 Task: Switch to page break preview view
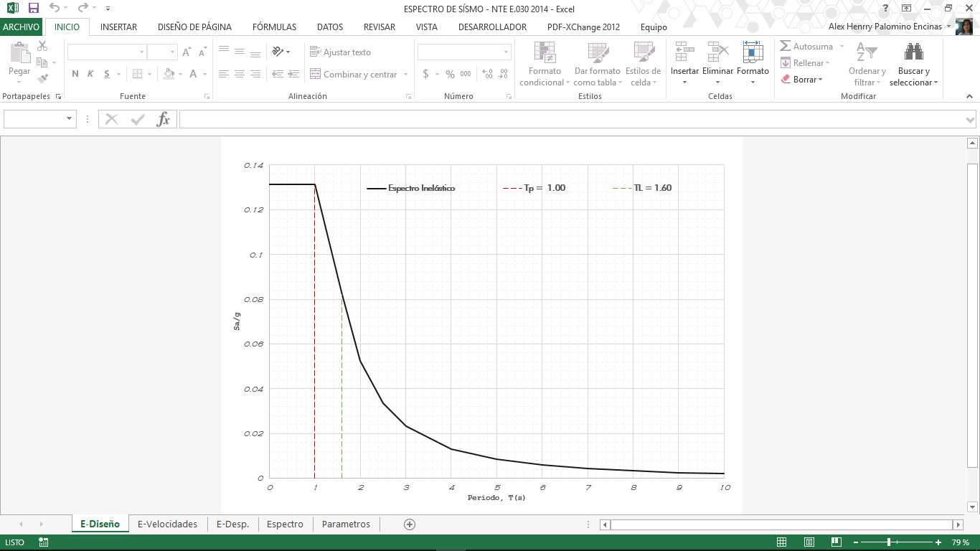(x=835, y=542)
